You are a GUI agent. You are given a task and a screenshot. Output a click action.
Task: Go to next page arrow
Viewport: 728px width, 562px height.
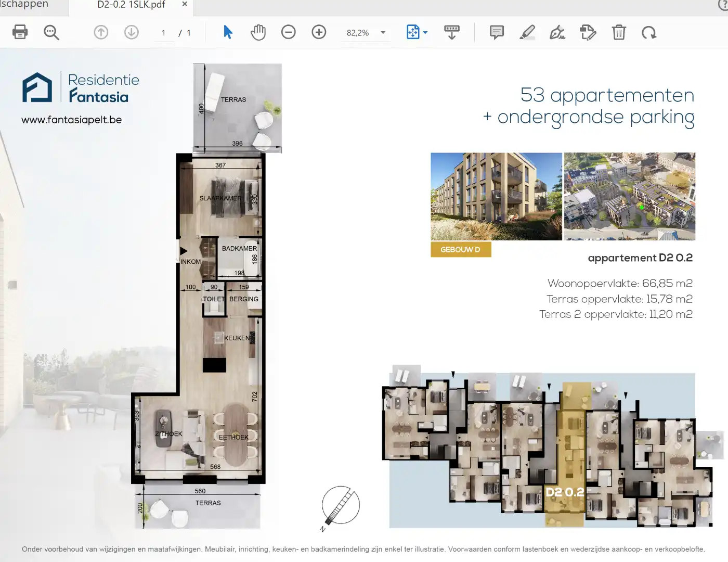tap(132, 32)
